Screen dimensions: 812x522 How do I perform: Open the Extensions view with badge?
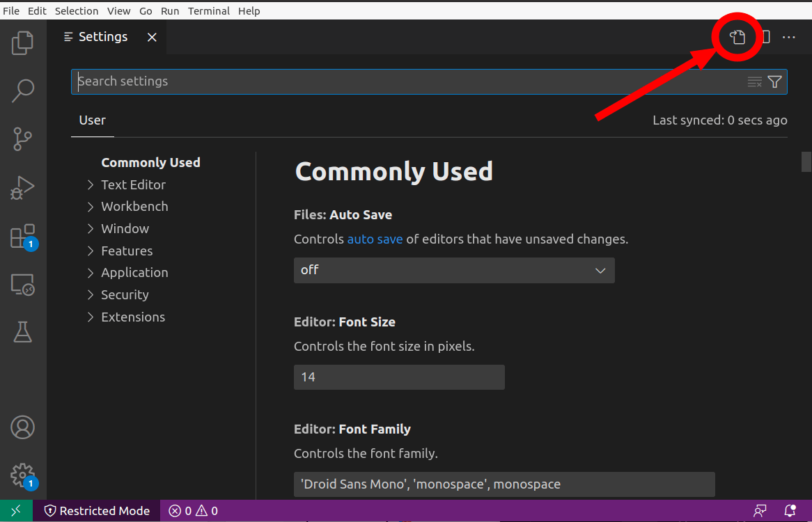click(22, 236)
